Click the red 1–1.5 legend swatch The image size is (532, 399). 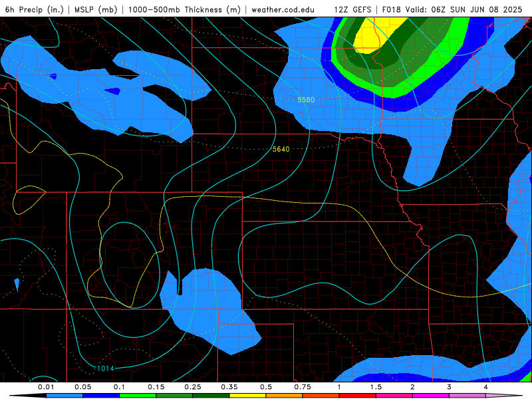click(x=358, y=396)
